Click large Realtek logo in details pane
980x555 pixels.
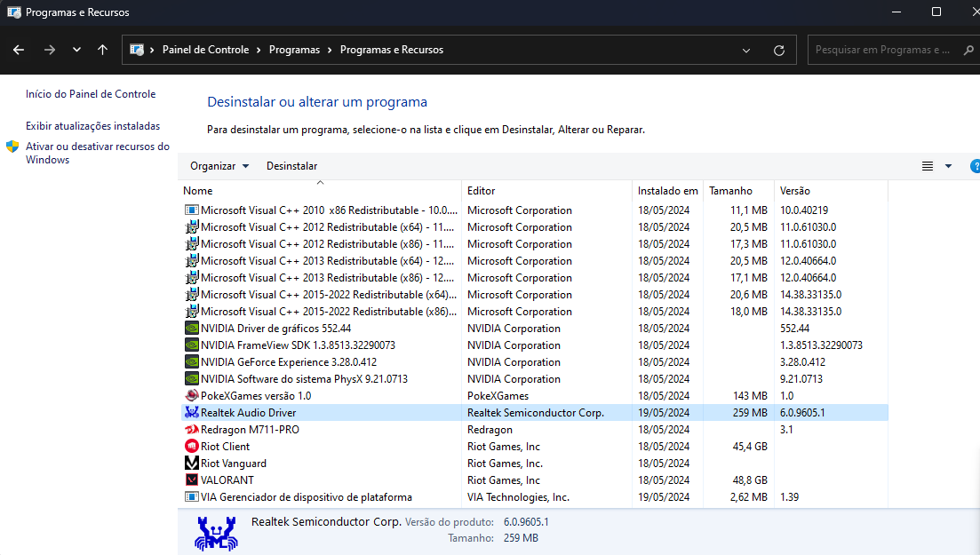pos(216,533)
